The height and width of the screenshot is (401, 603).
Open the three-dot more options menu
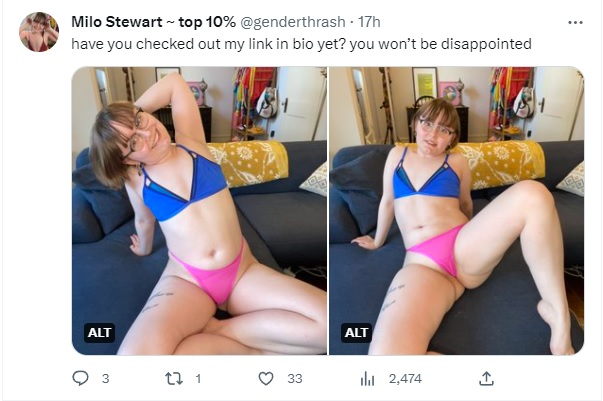point(575,23)
